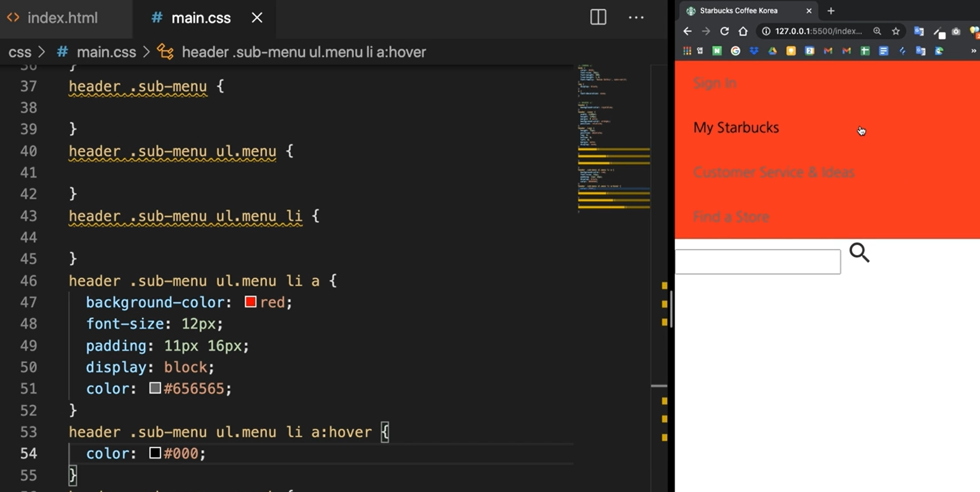Expand the breadcrumb chevron after css
Viewport: 980px width, 492px height.
42,52
